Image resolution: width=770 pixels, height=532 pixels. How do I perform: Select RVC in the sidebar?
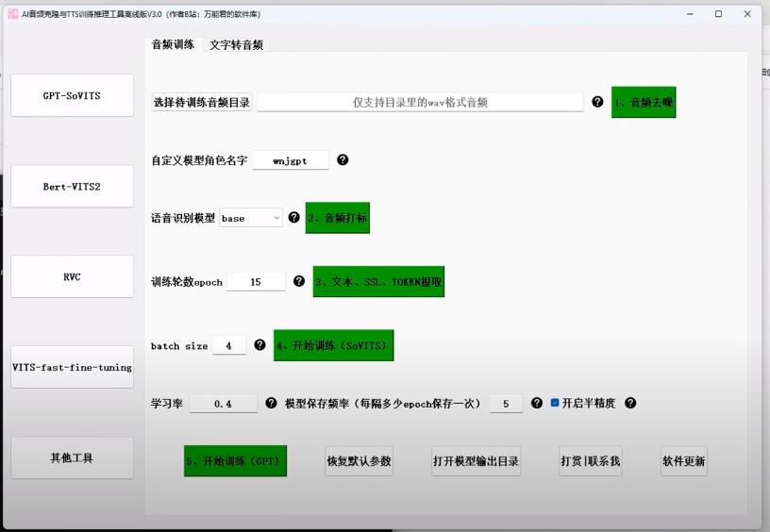coord(72,276)
